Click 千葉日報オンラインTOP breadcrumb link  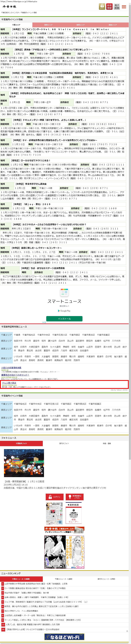(x=10, y=13)
